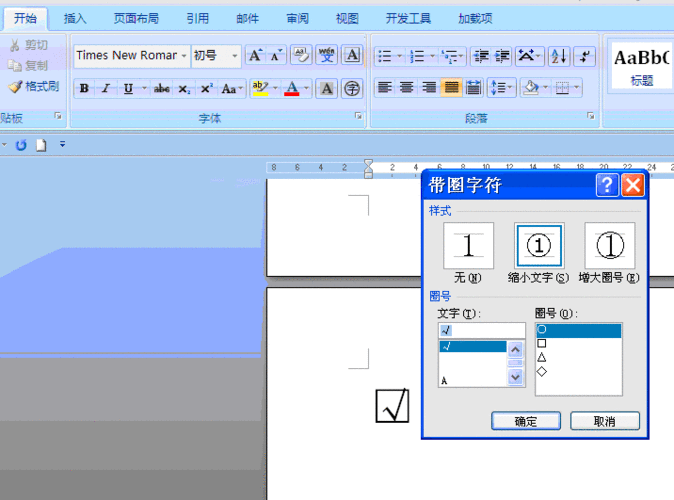Align text right

pyautogui.click(x=429, y=88)
